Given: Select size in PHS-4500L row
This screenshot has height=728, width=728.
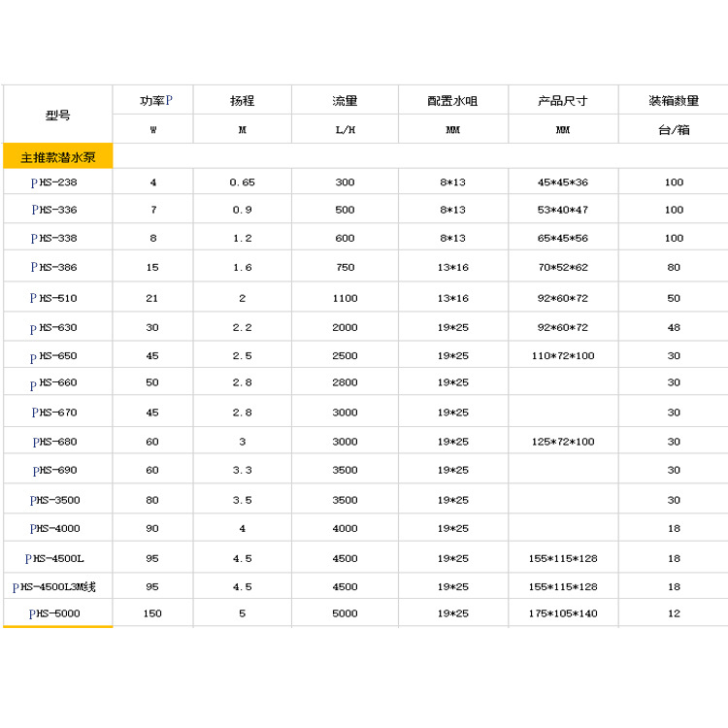Looking at the screenshot, I should tap(563, 558).
